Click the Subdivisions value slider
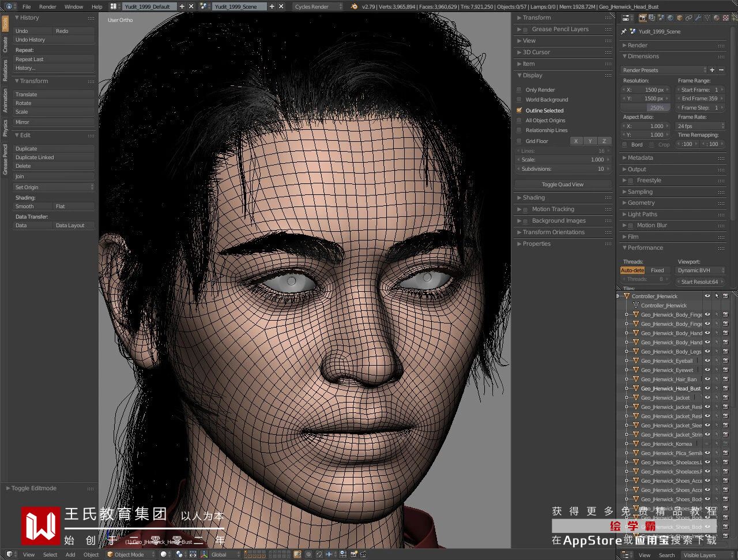Screen dimensions: 738x560 [x=563, y=169]
